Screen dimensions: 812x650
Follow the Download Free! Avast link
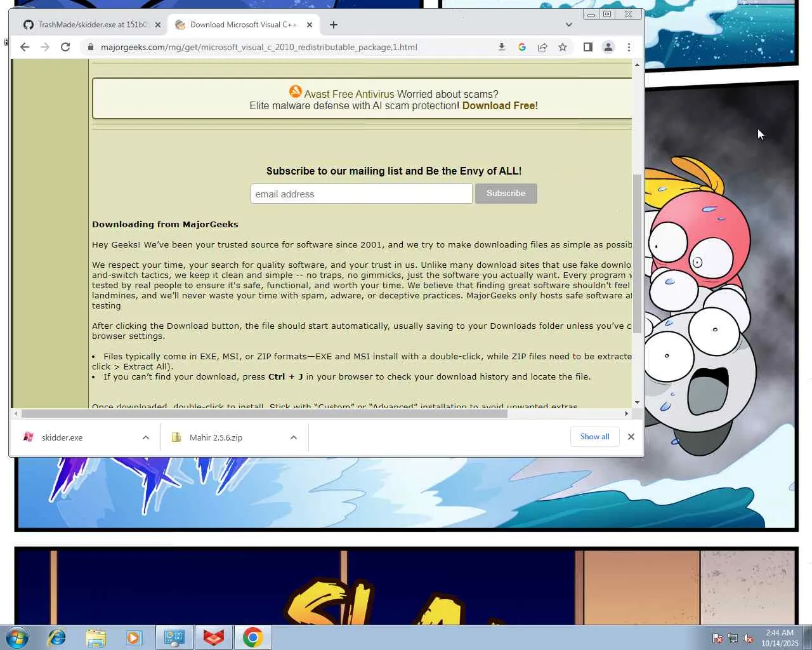[500, 106]
